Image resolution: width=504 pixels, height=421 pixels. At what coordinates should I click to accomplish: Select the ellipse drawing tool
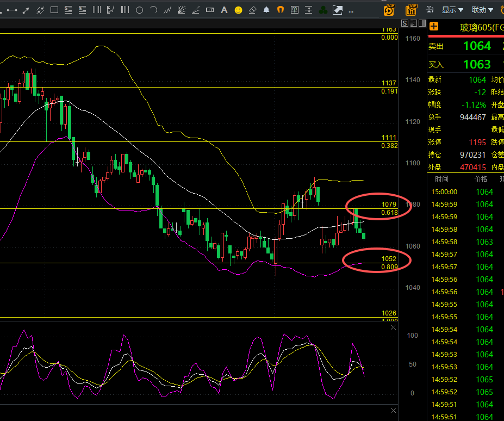(139, 10)
